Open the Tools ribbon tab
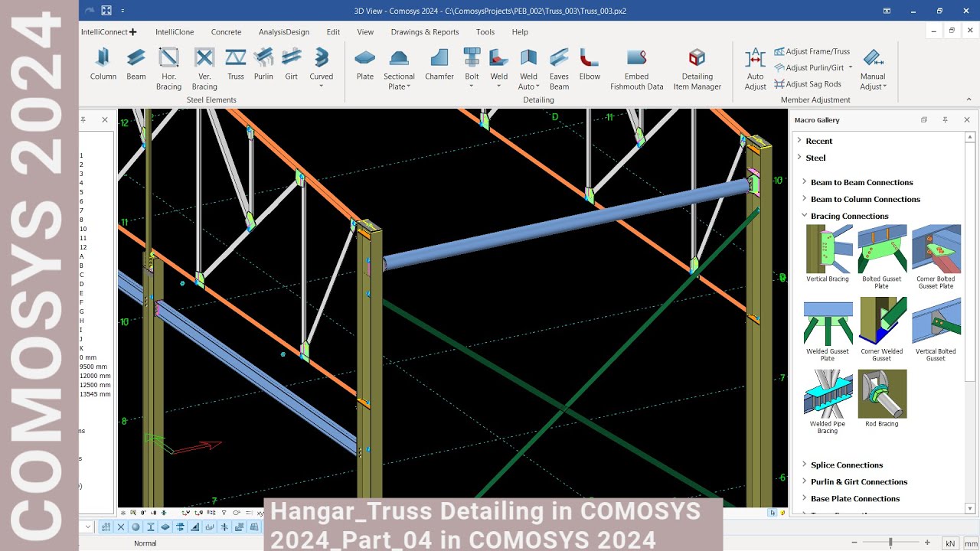This screenshot has width=980, height=551. tap(485, 32)
